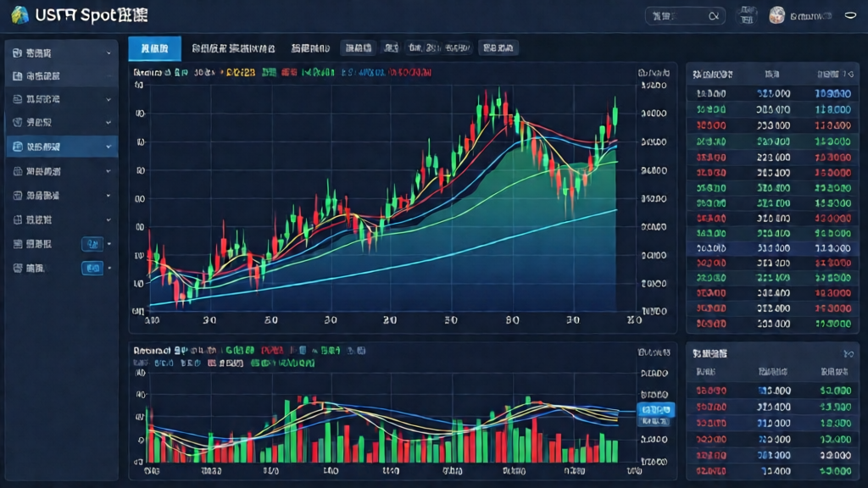Open the small arrow beside the lower blue badge
Viewport: 868px width, 488px height.
click(x=109, y=269)
